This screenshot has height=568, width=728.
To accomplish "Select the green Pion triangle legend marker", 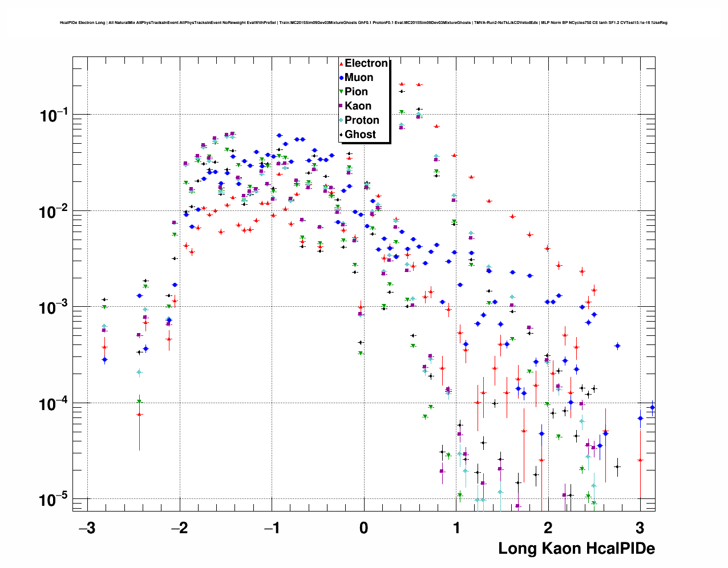I will point(341,92).
